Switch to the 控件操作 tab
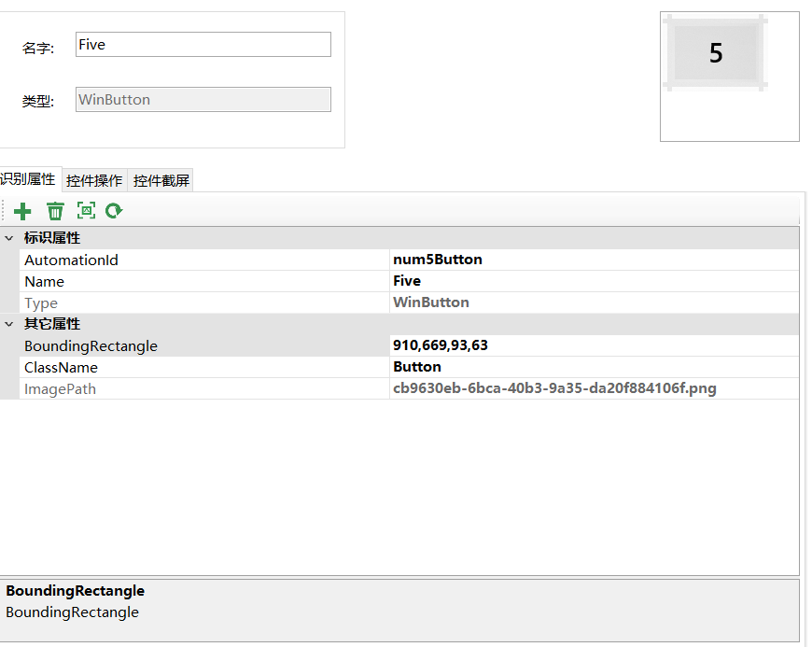The width and height of the screenshot is (812, 647). coord(94,180)
